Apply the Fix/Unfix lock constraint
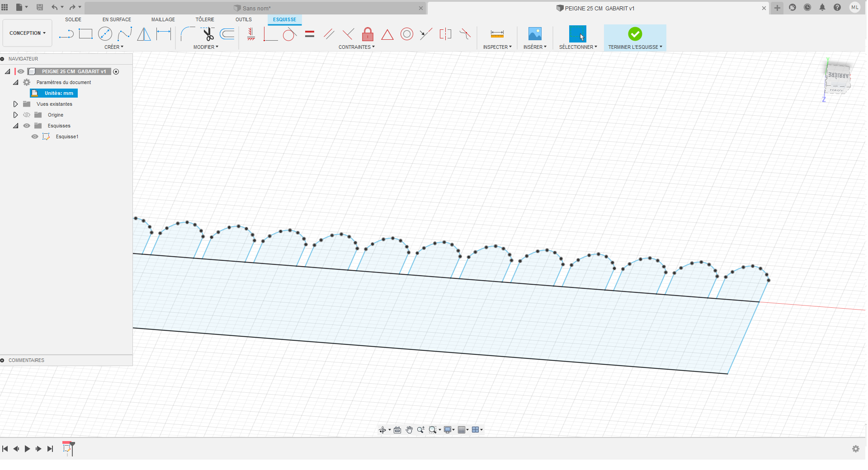Image resolution: width=868 pixels, height=470 pixels. click(x=368, y=34)
